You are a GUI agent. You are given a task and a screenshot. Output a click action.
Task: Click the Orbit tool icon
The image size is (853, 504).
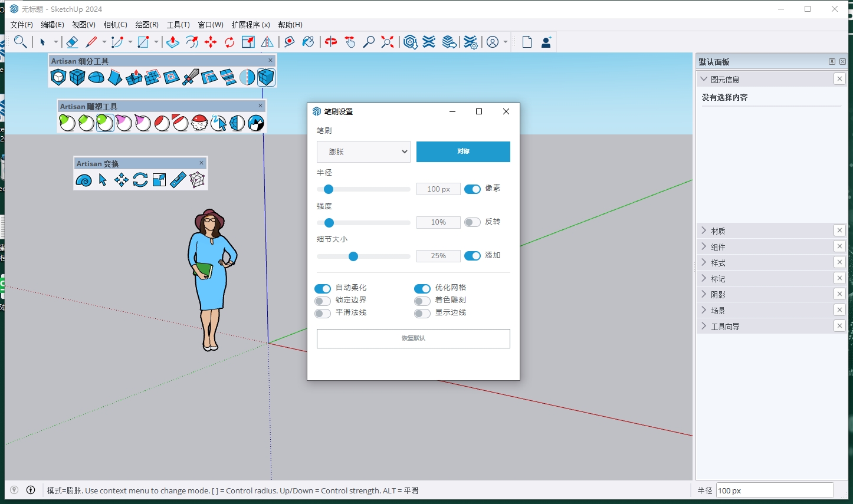pos(331,42)
